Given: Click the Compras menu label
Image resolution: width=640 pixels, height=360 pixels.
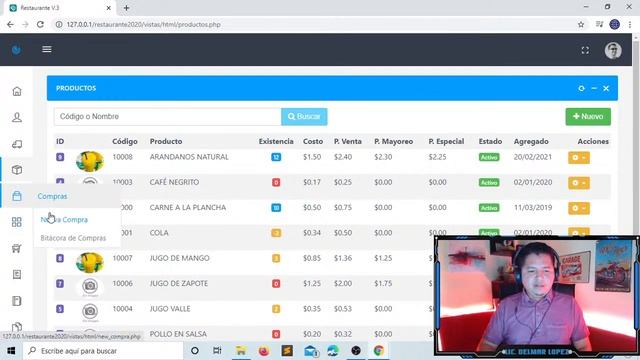Looking at the screenshot, I should [x=52, y=196].
